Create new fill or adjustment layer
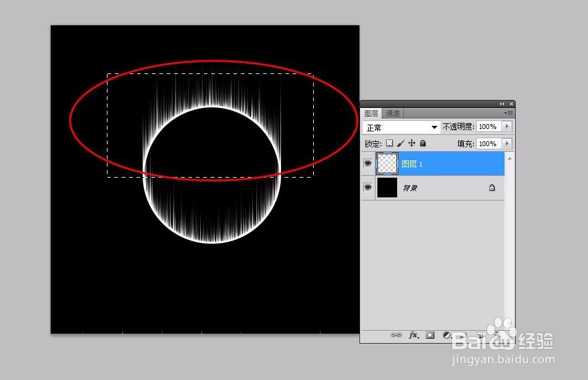 tap(447, 335)
